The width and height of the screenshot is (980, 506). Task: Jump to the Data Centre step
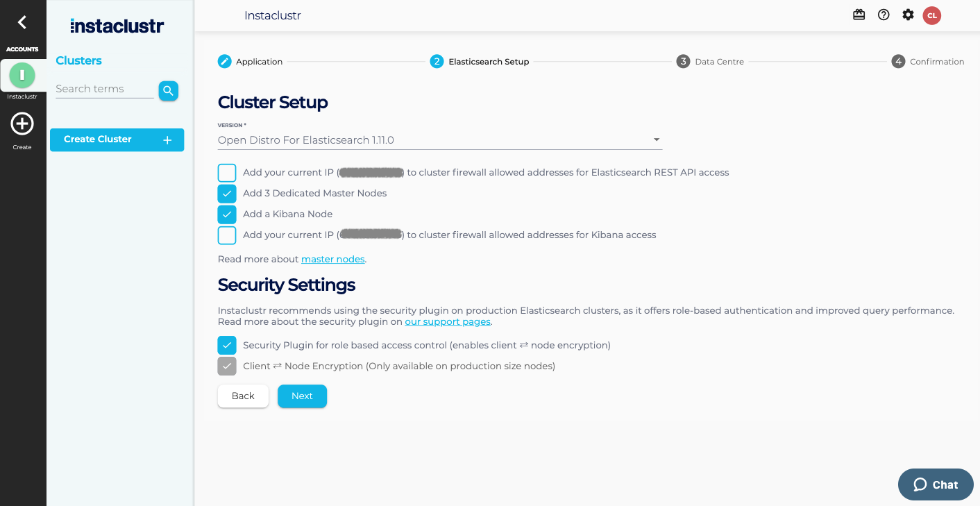pos(710,62)
